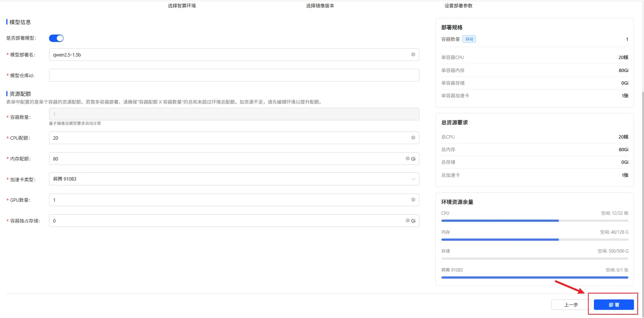Focus the GPU数量 input field

[x=234, y=200]
